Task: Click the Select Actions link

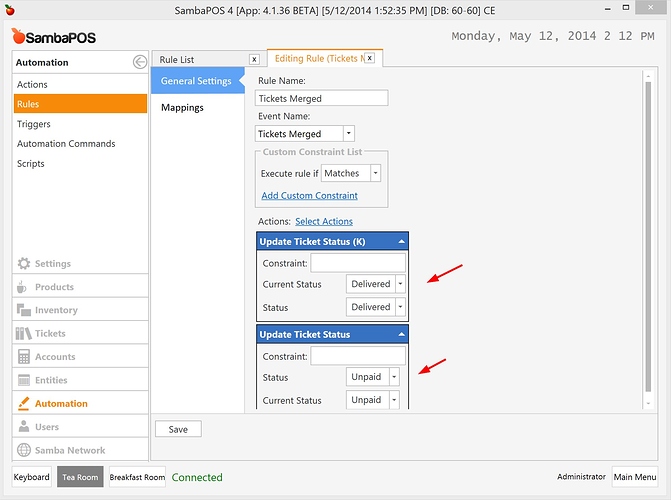Action: [x=323, y=221]
